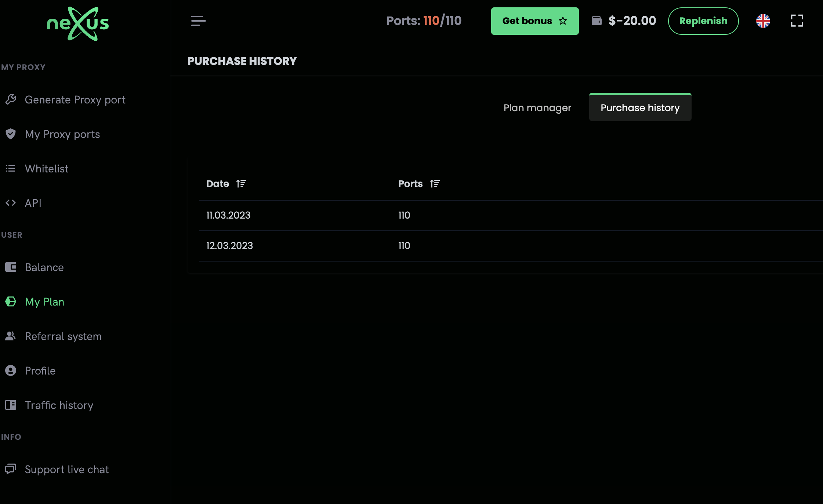Open My Proxy ports shield icon
Viewport: 823px width, 504px height.
coord(11,134)
